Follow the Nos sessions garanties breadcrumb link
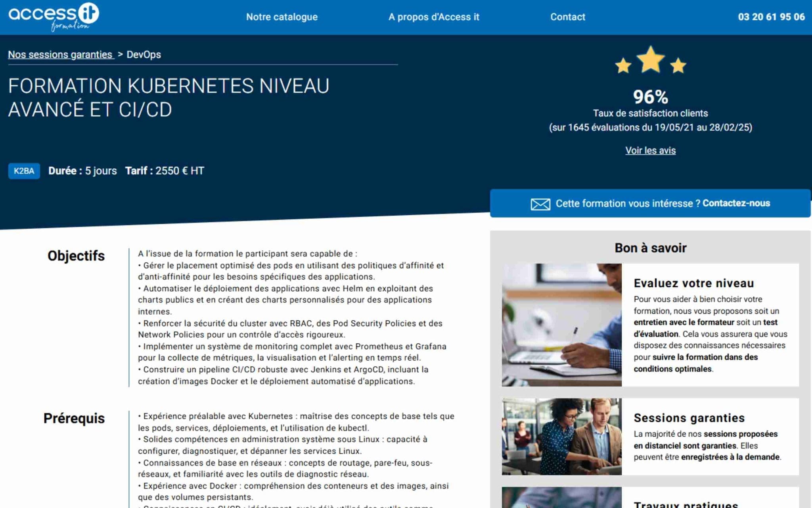The width and height of the screenshot is (812, 508). pos(60,54)
